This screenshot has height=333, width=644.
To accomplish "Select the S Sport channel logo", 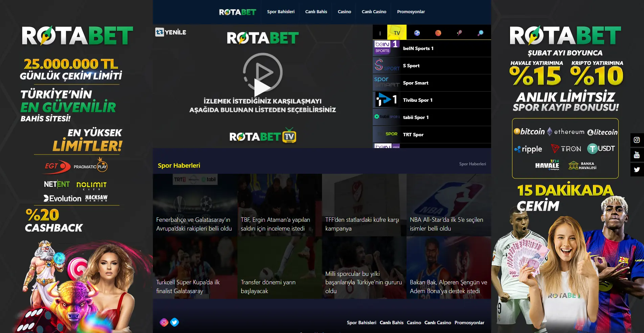I will pos(386,65).
